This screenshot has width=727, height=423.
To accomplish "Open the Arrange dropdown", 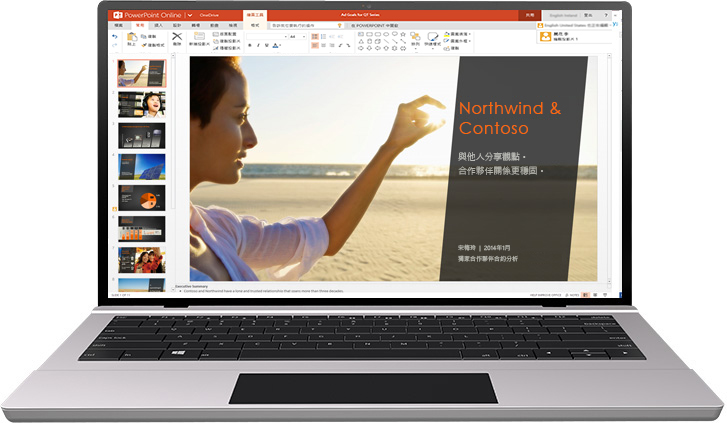I will (x=415, y=39).
